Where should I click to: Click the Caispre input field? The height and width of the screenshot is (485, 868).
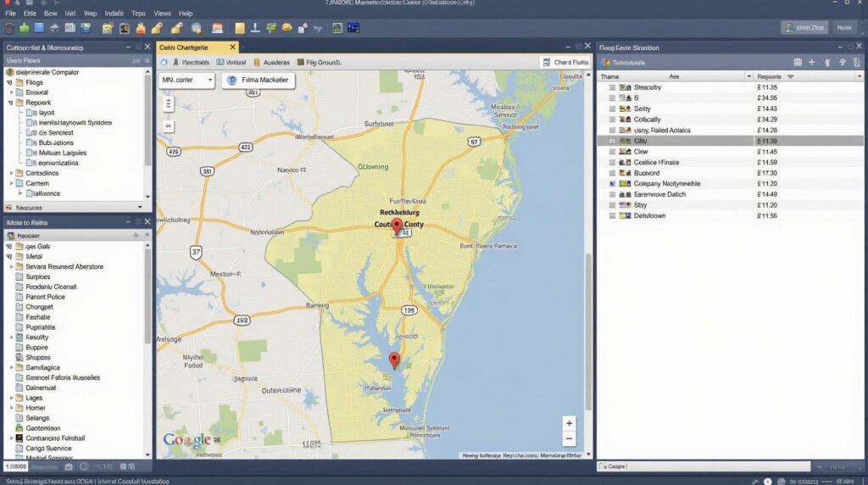[x=704, y=466]
